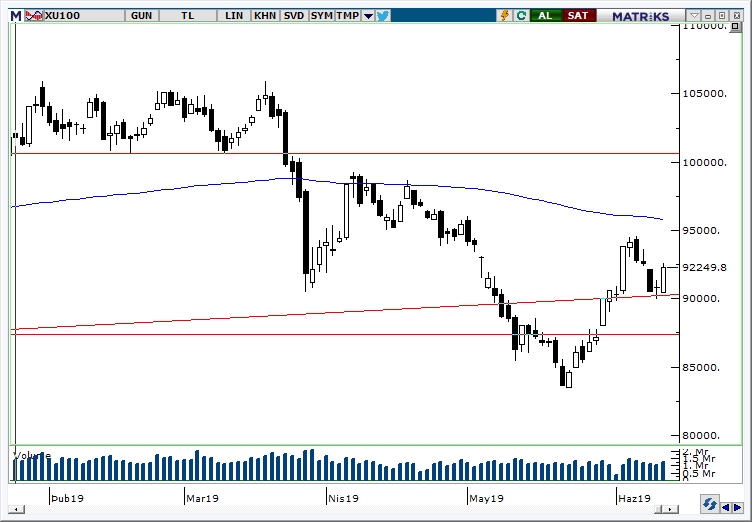Click the MATRIKS brand label
752x522 pixels.
[641, 16]
